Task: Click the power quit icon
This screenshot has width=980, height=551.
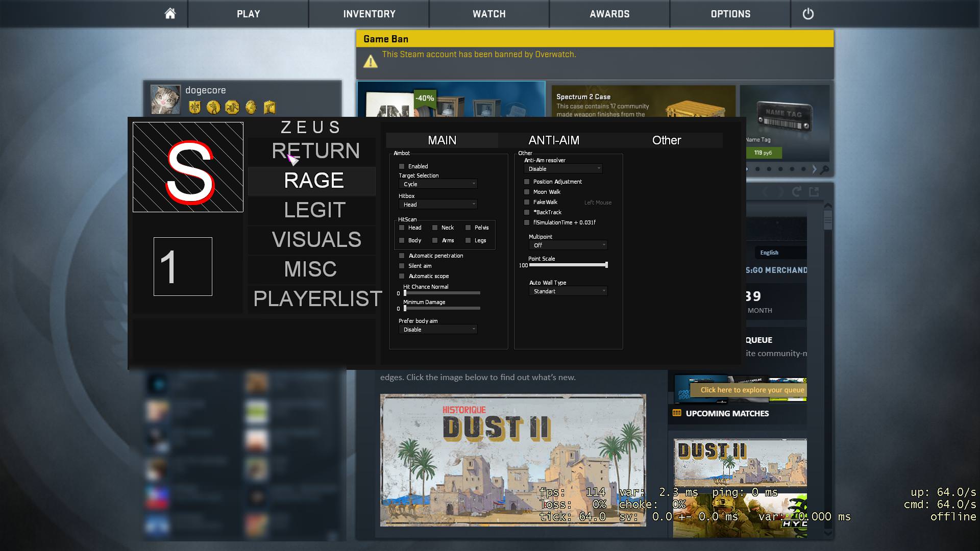Action: (x=808, y=14)
